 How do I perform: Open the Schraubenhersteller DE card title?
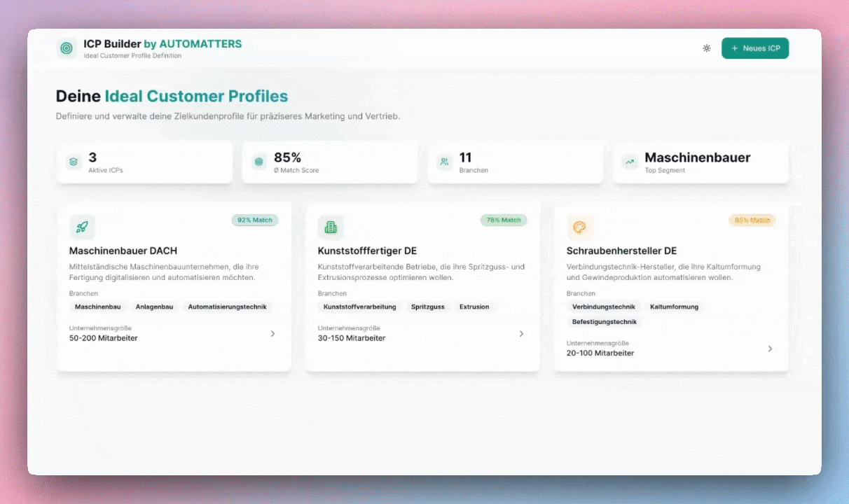point(621,251)
